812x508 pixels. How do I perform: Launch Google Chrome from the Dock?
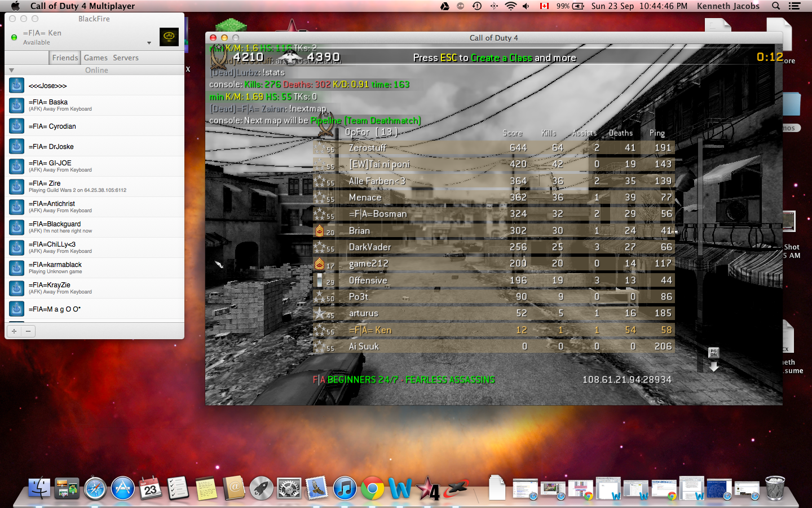(373, 488)
